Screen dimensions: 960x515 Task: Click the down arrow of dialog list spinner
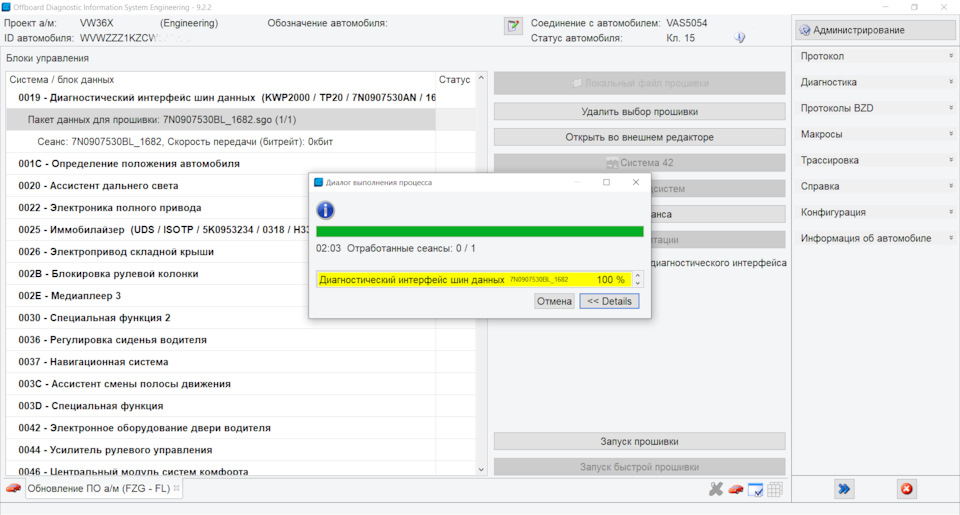pos(638,284)
